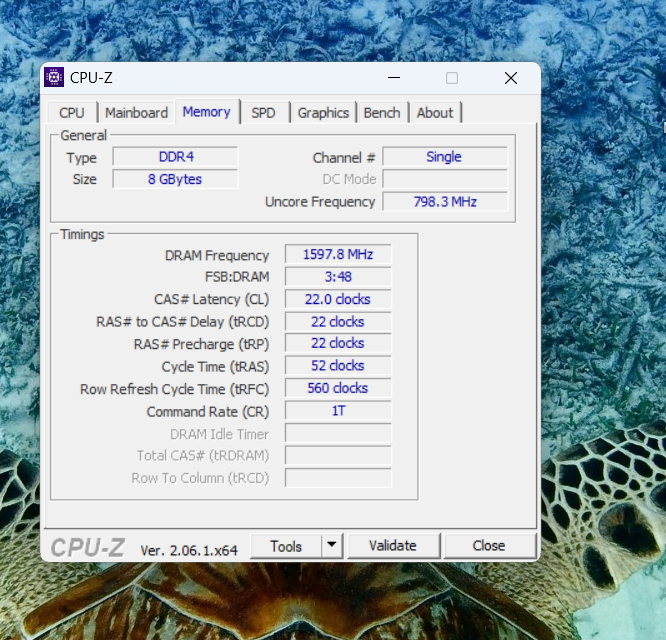Click the Validate button

(393, 546)
